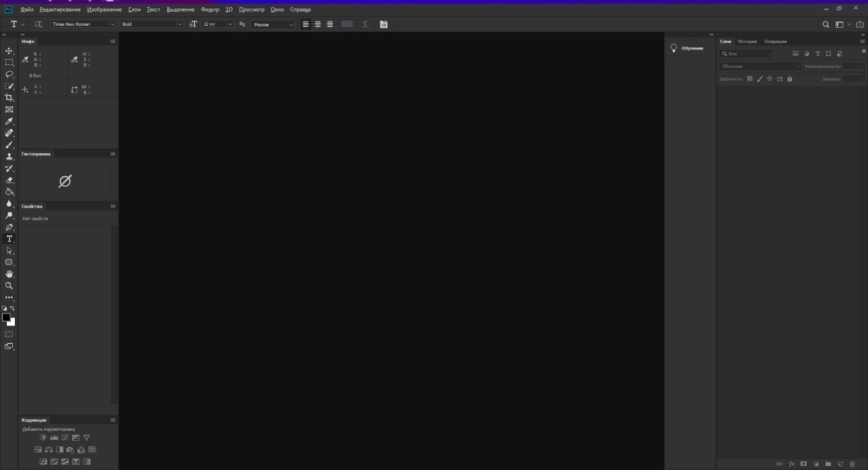
Task: Select the Rectangular Marquee tool
Action: pos(9,62)
